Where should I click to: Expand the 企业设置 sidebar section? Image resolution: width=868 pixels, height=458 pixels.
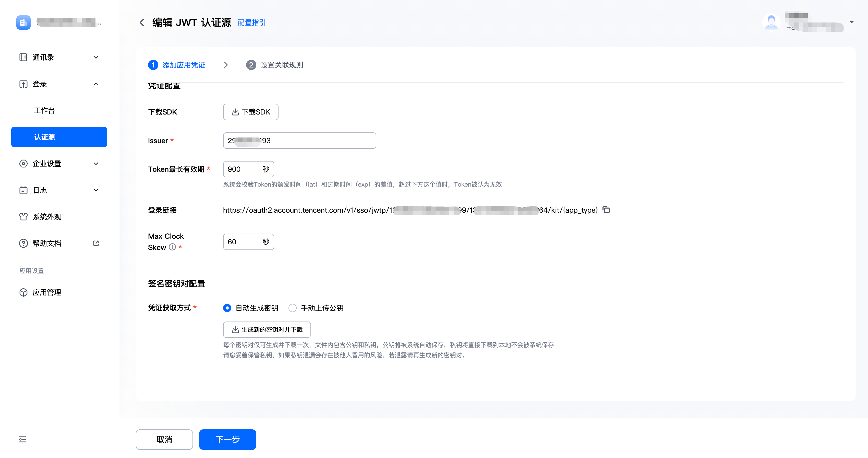[96, 164]
